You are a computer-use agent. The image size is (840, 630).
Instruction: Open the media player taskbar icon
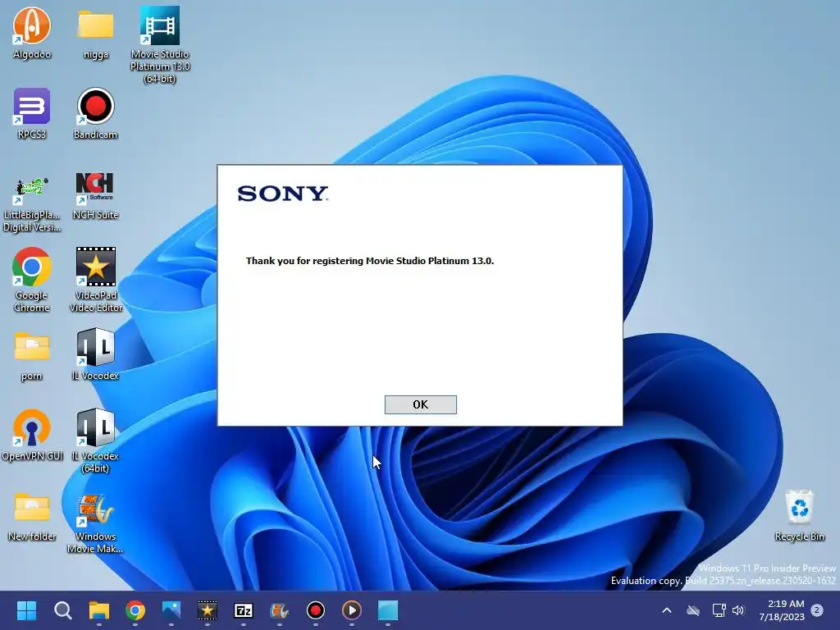[351, 610]
